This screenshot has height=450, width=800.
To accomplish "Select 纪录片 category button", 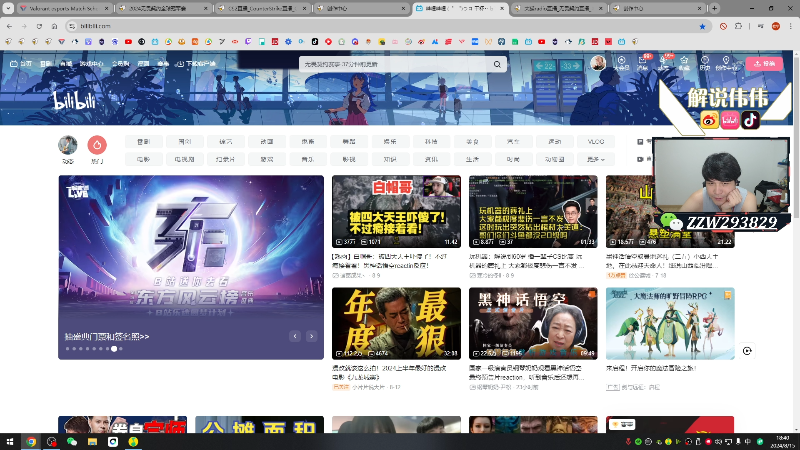I will click(226, 159).
